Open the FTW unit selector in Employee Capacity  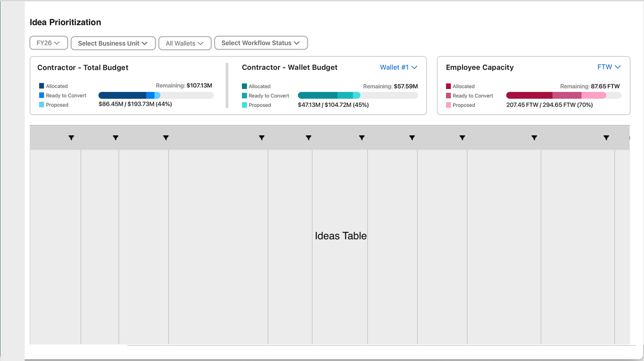point(609,67)
